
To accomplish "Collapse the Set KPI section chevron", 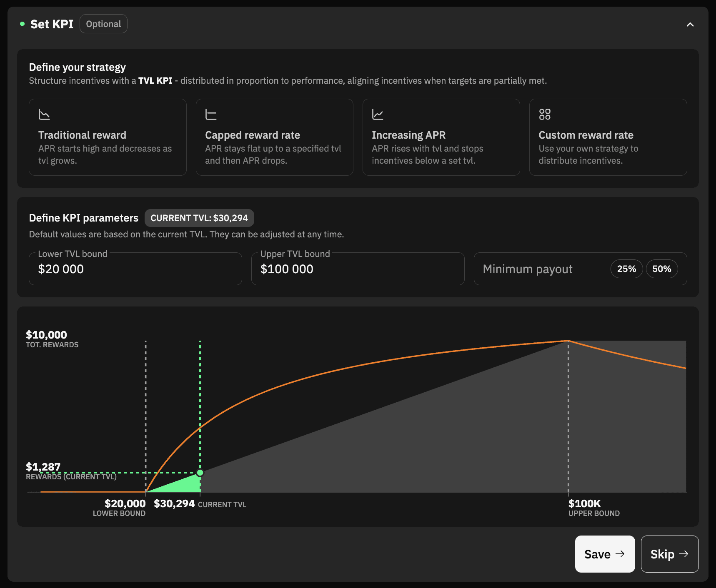I will 690,25.
